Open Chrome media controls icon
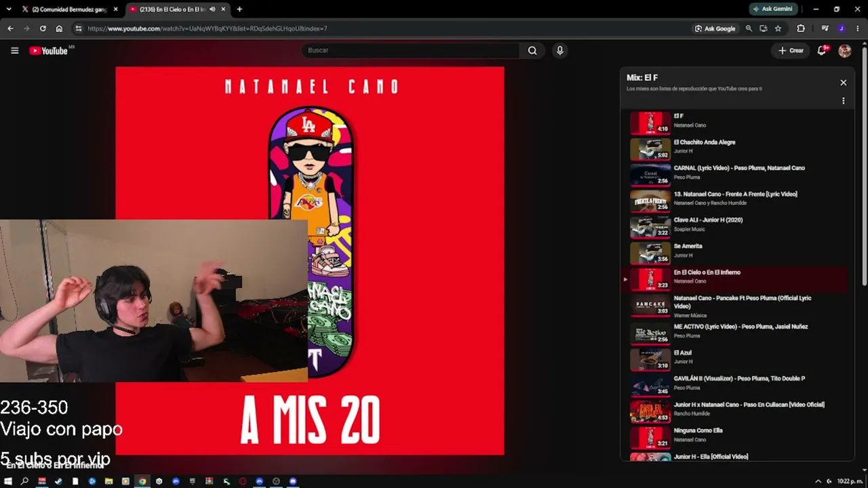 [x=825, y=28]
